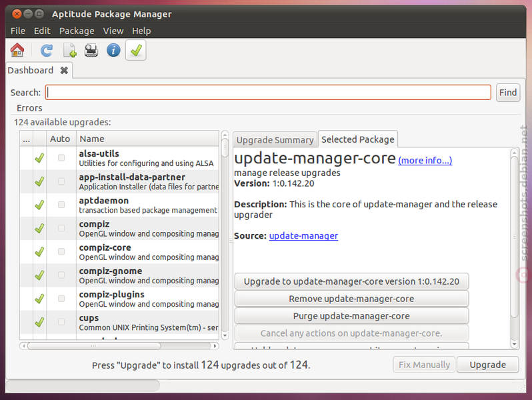Toggle Auto checkbox for compiz-core
Image resolution: width=532 pixels, height=400 pixels.
[x=61, y=251]
